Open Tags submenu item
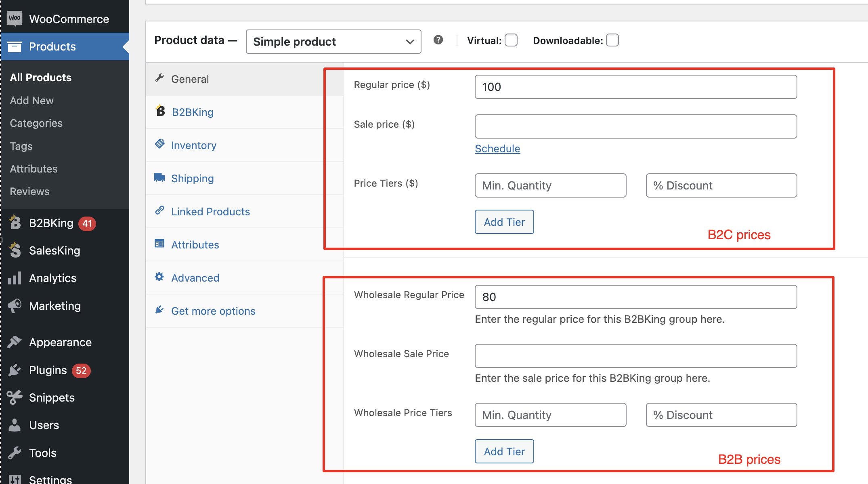Image resolution: width=868 pixels, height=484 pixels. (x=21, y=146)
